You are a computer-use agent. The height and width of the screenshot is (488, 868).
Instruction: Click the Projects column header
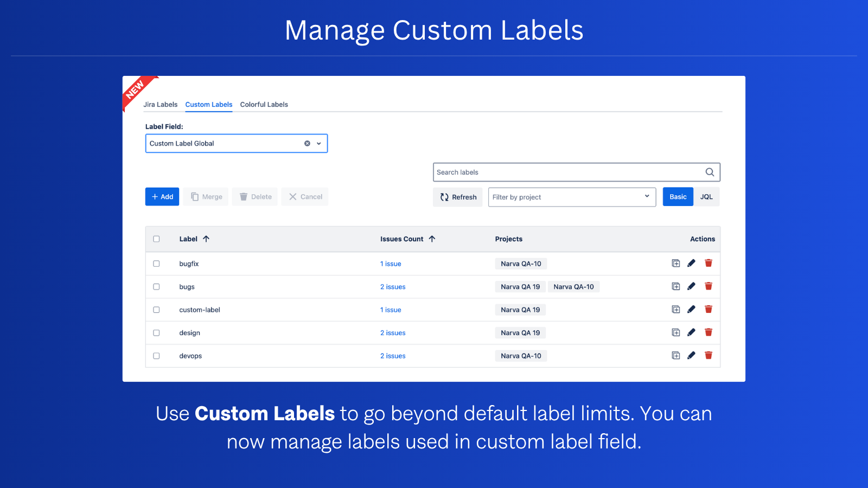(x=509, y=239)
